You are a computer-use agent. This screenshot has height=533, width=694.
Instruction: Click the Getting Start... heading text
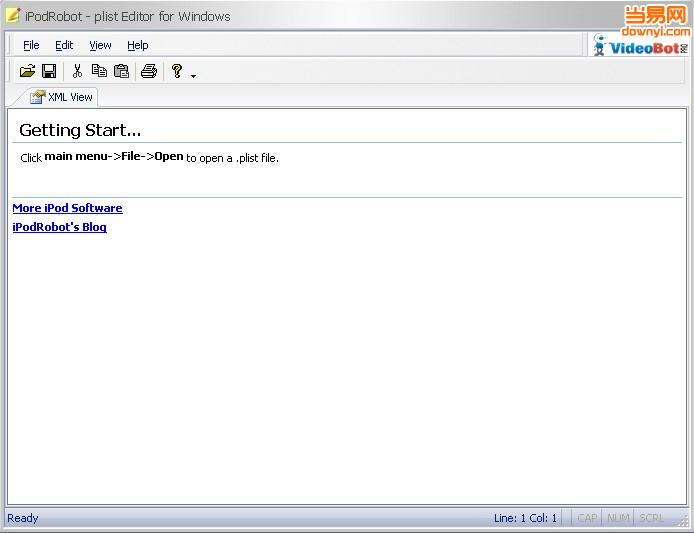pyautogui.click(x=80, y=130)
